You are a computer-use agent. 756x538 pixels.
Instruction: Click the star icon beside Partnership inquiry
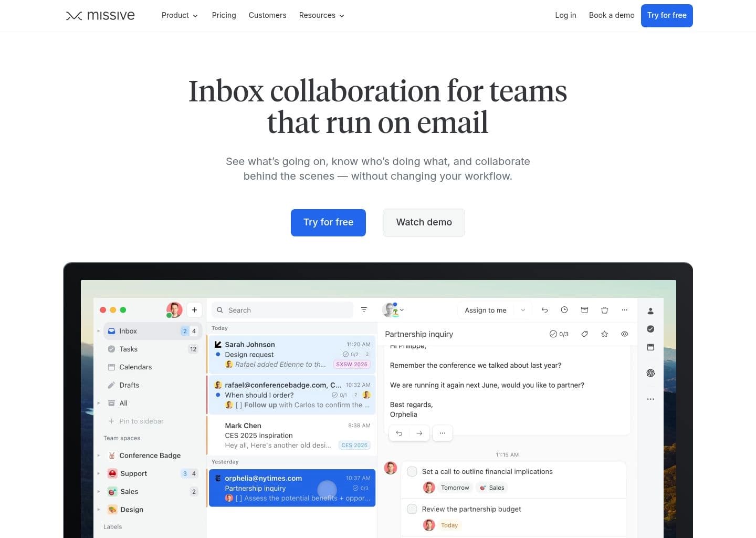(604, 334)
